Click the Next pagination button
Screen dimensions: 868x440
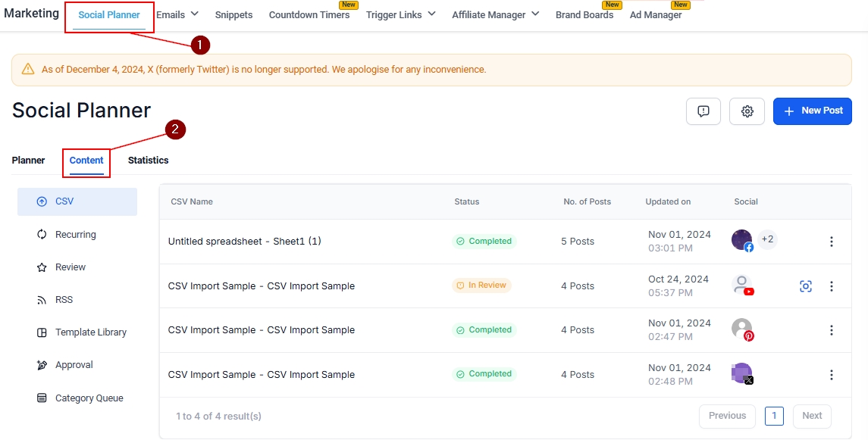click(811, 416)
